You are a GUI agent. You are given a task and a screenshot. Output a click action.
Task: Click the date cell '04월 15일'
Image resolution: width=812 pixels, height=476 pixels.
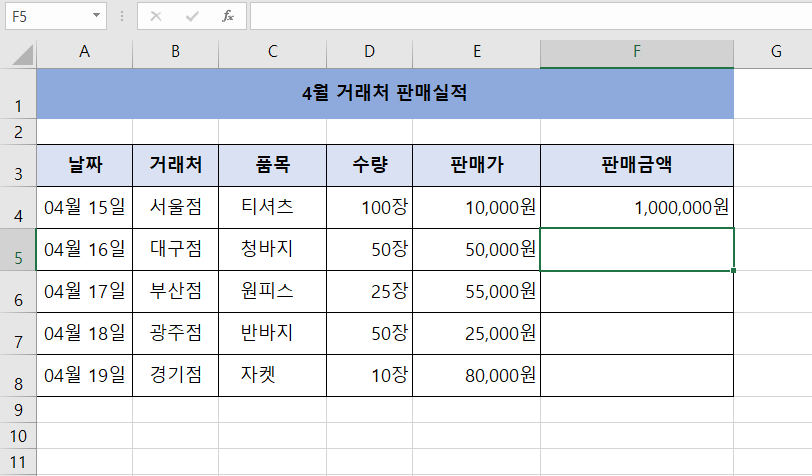tap(84, 208)
